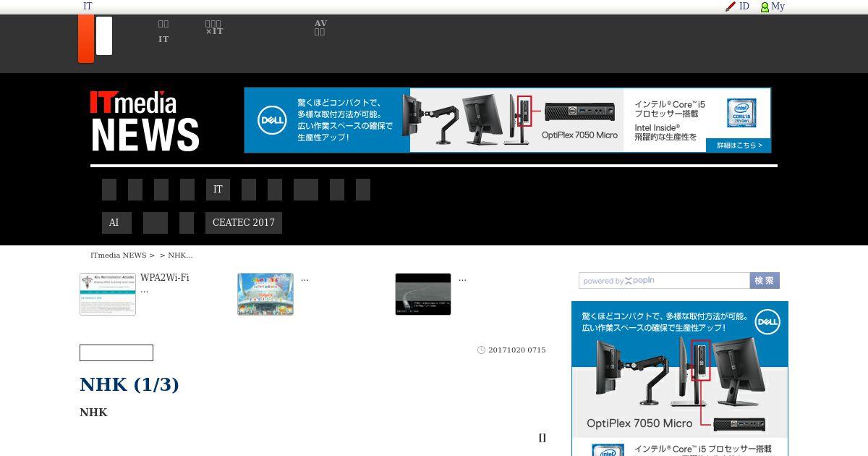Click the ITmedia NEWS breadcrumb link

(x=119, y=255)
